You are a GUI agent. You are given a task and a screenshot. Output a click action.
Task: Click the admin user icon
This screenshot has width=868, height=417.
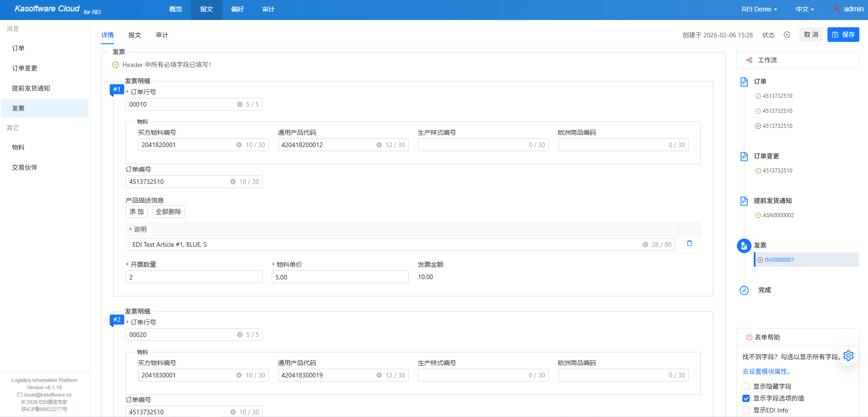(x=837, y=9)
